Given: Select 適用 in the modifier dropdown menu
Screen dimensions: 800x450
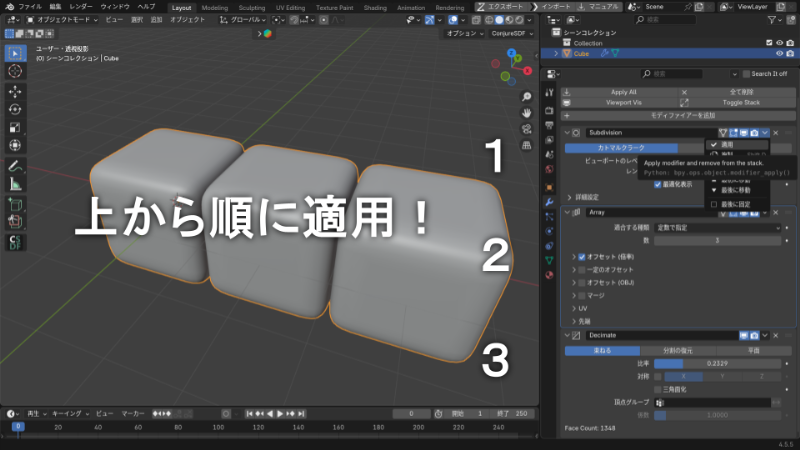Looking at the screenshot, I should click(x=727, y=145).
